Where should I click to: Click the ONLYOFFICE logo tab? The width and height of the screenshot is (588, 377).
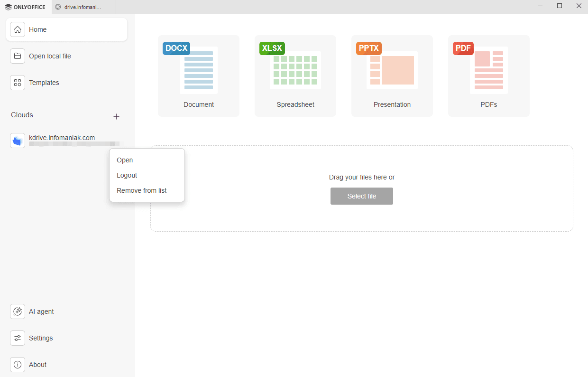pyautogui.click(x=26, y=7)
